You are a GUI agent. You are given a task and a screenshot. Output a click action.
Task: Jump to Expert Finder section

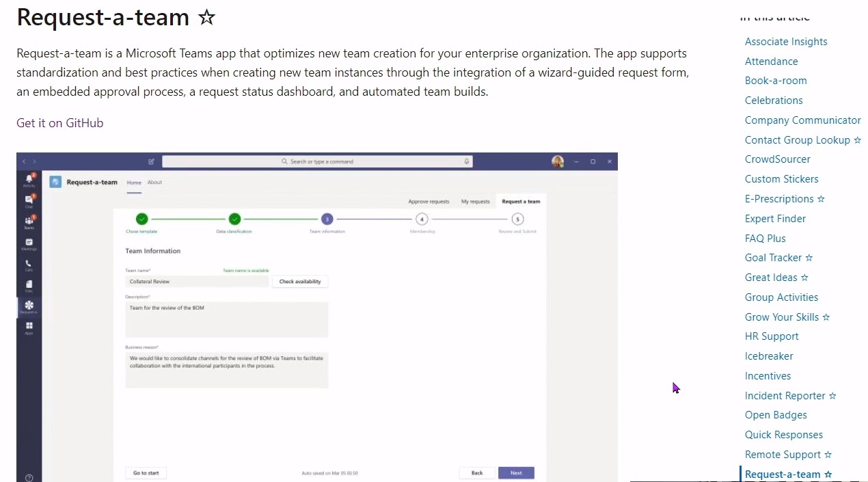[775, 219]
